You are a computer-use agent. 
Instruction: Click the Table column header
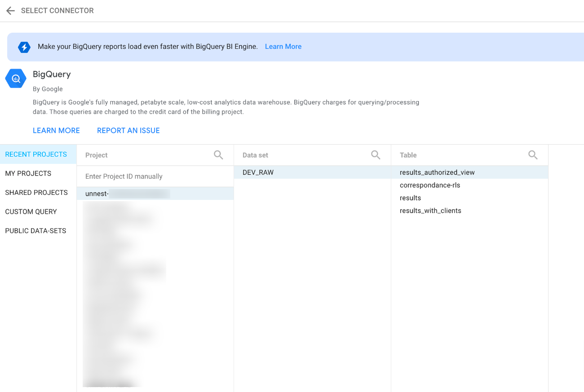pyautogui.click(x=408, y=155)
